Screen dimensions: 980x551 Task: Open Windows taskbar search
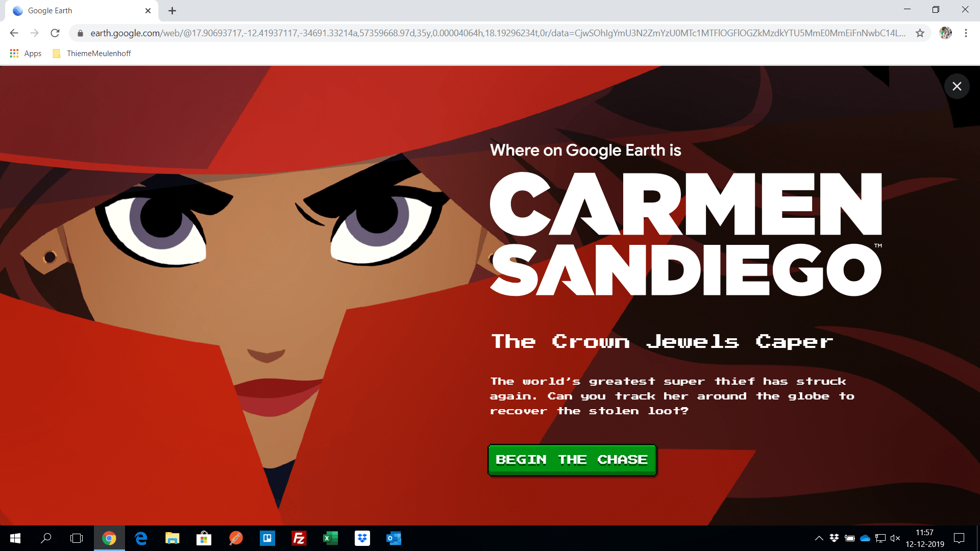(46, 538)
